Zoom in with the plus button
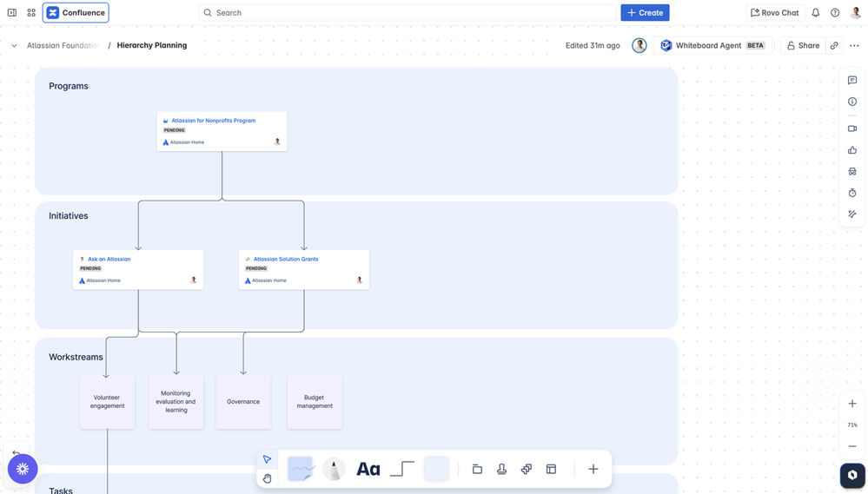 852,404
